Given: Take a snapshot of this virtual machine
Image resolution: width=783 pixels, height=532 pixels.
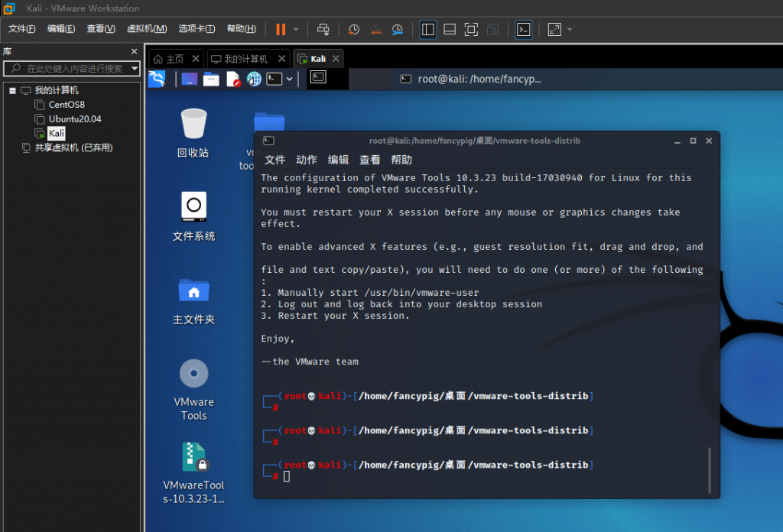Looking at the screenshot, I should click(x=353, y=30).
